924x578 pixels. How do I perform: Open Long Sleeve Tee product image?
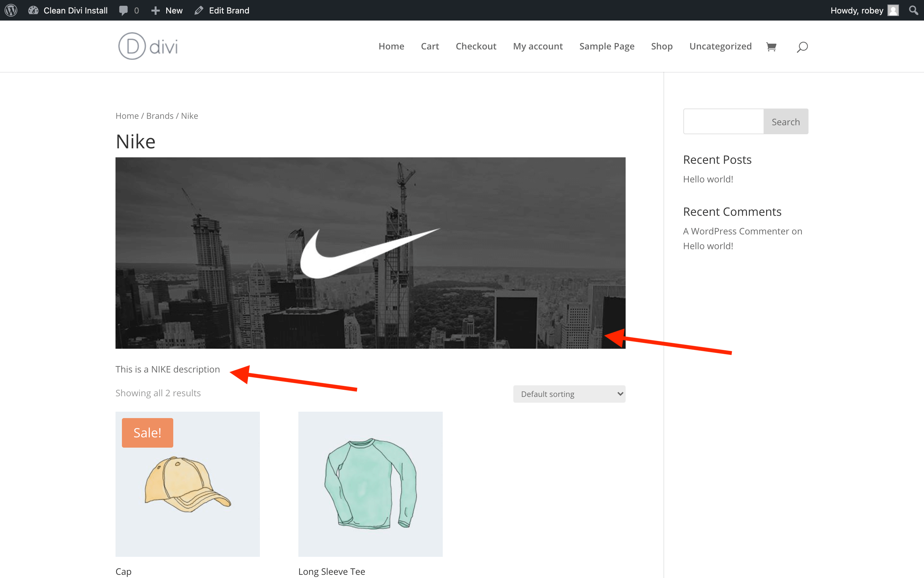pos(370,484)
